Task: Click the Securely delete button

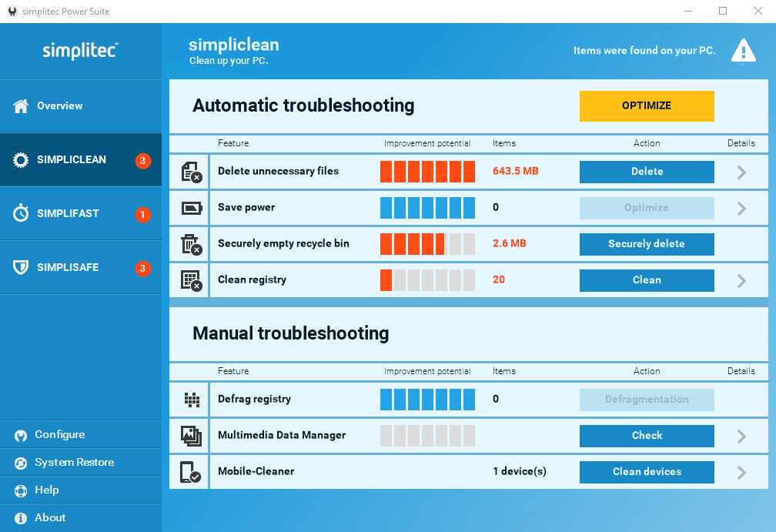Action: click(x=647, y=244)
